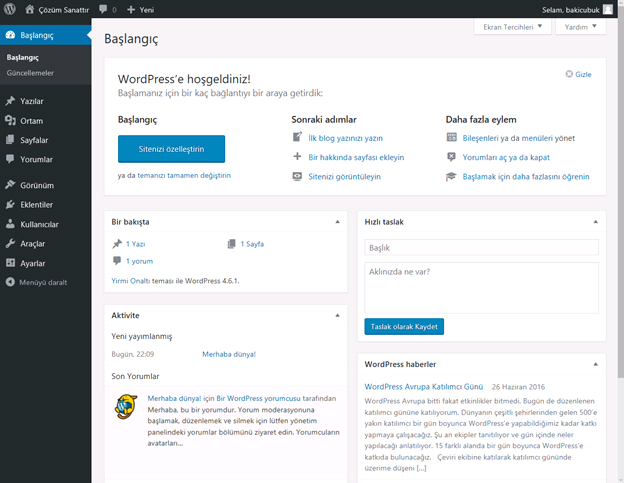The image size is (624, 483).
Task: Open the Başlangıç submenu item
Action: pyautogui.click(x=23, y=57)
